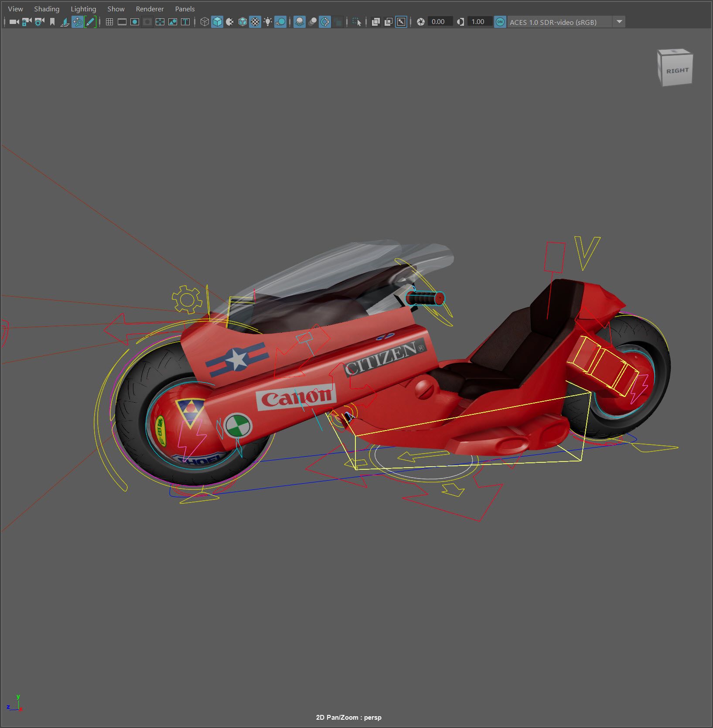Click the Select Camera icon
This screenshot has height=728, width=713.
click(x=14, y=22)
